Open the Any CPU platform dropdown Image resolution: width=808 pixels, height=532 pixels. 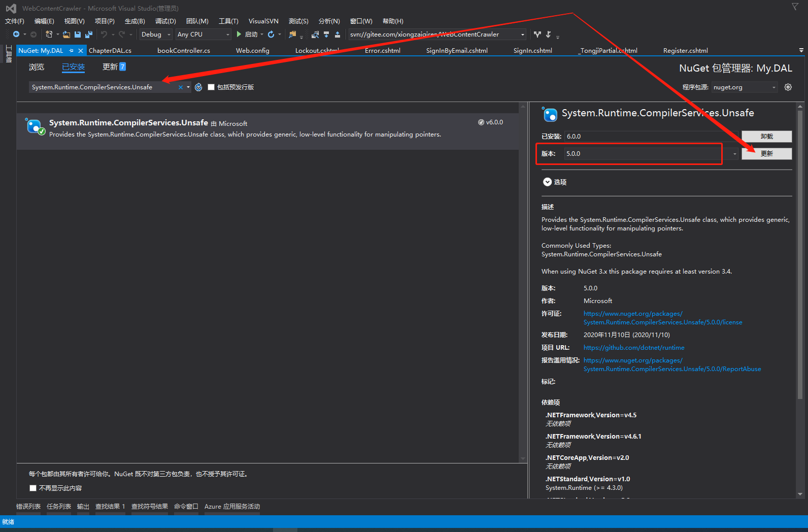coord(204,35)
